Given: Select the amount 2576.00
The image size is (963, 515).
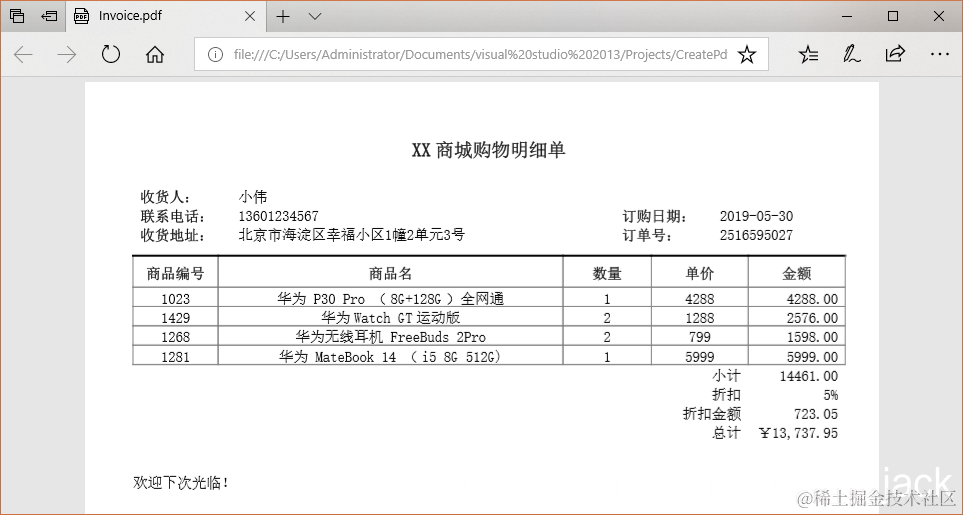Looking at the screenshot, I should coord(812,318).
